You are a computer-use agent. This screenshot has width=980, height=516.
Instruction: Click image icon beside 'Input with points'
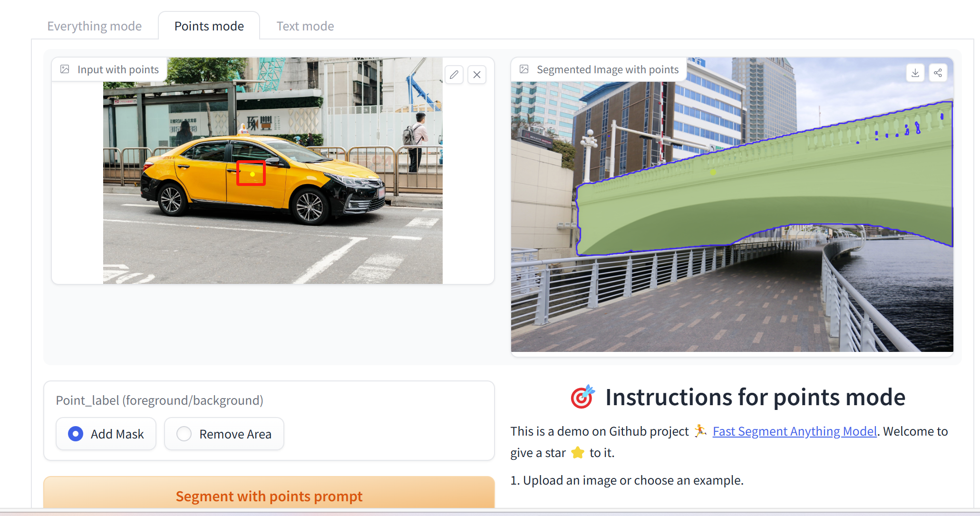[x=65, y=69]
